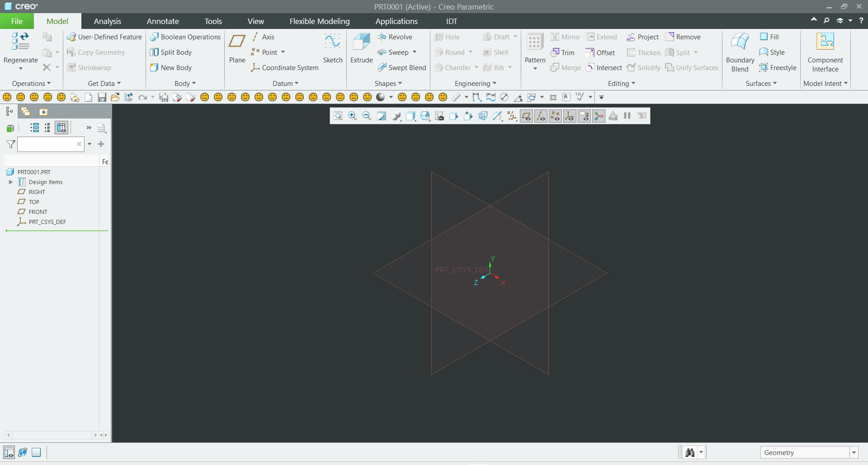The image size is (868, 465).
Task: Click the Collapse All tree icon
Action: [47, 128]
